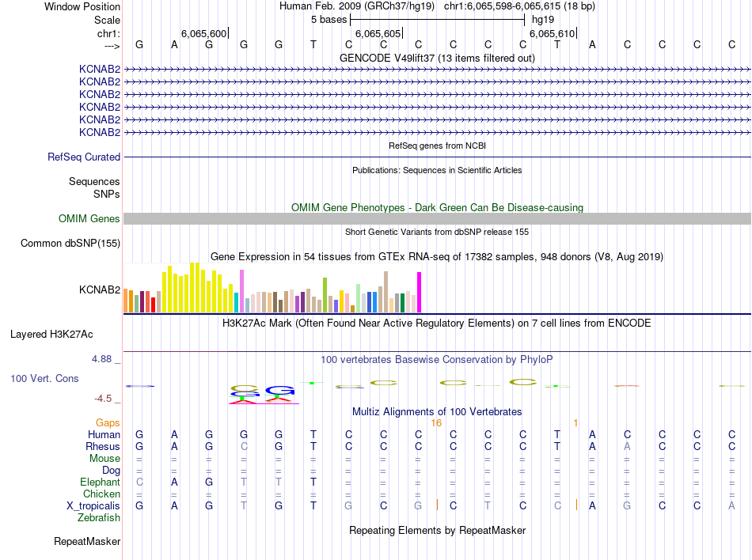This screenshot has width=752, height=560.
Task: Open 'Short Genetic Variants from dbSNP release 155' title
Action: [x=437, y=232]
